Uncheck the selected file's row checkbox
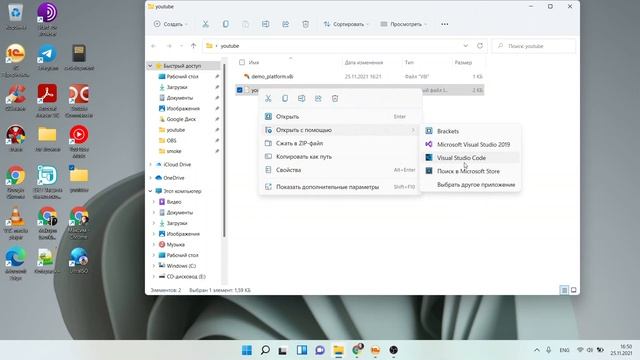The height and width of the screenshot is (360, 640). pos(240,90)
